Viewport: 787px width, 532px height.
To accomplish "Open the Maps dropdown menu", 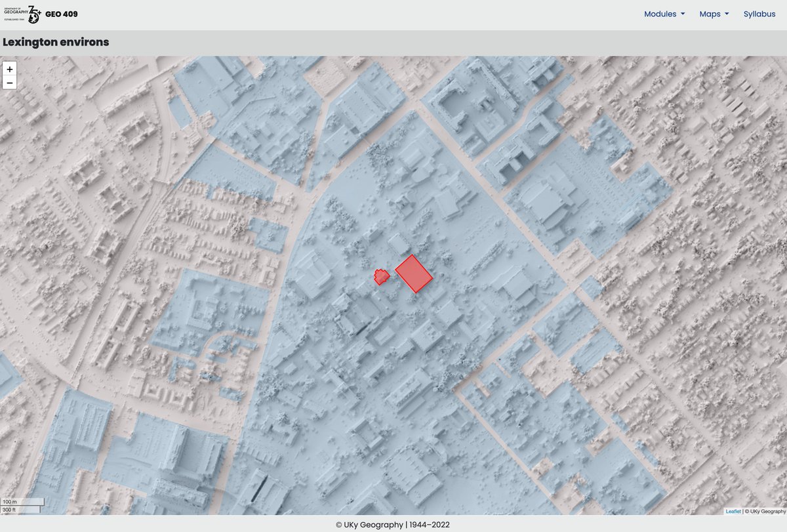I will pyautogui.click(x=714, y=14).
